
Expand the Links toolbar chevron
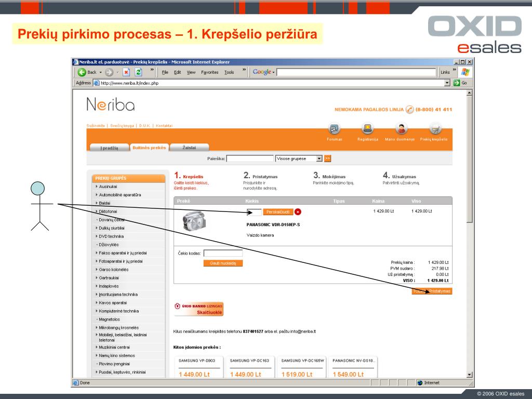pyautogui.click(x=455, y=70)
